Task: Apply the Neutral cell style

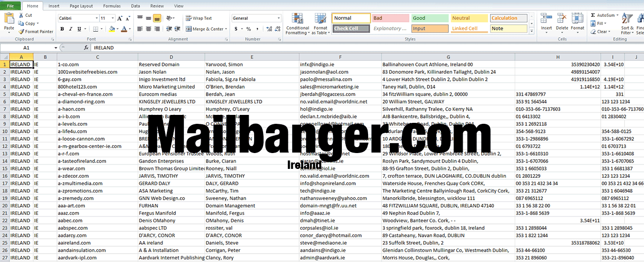Action: (x=469, y=18)
